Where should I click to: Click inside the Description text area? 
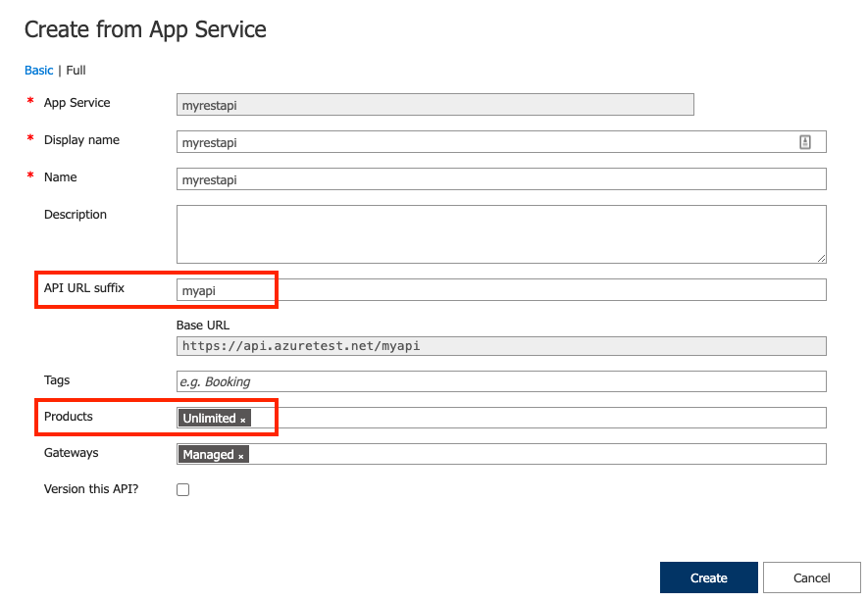tap(501, 234)
